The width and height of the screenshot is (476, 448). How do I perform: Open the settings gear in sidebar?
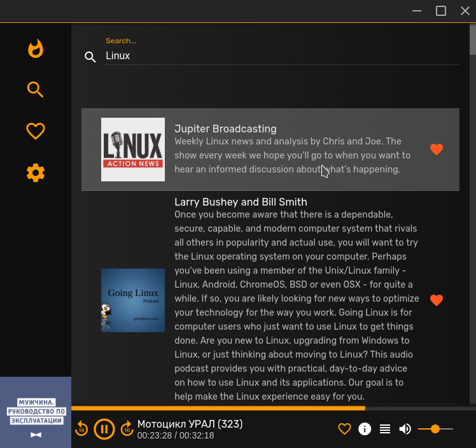coord(36,172)
